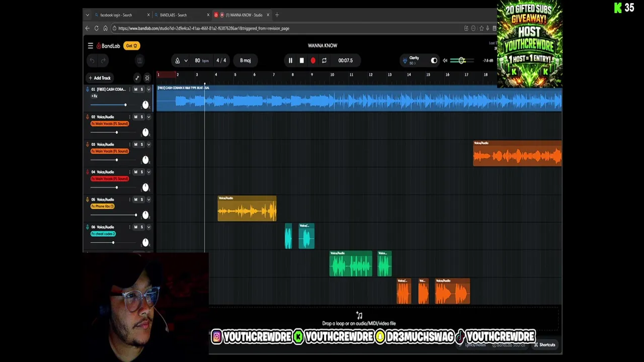Open Fx Phone libs preset on track 05
This screenshot has height=362, width=644.
pos(103,207)
